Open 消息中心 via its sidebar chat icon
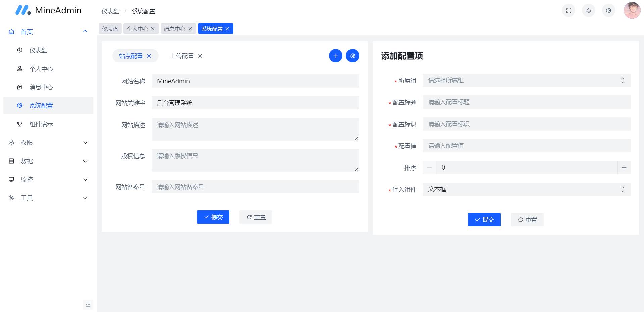 [19, 87]
